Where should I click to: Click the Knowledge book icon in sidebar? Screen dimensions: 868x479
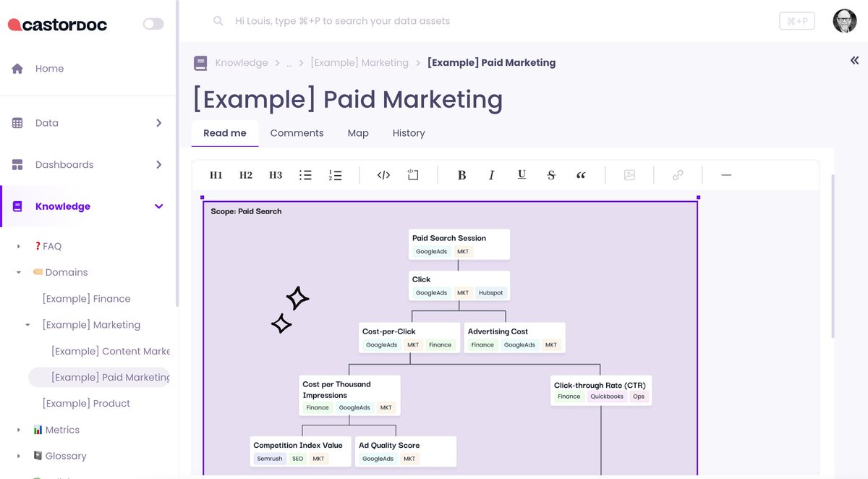tap(17, 206)
